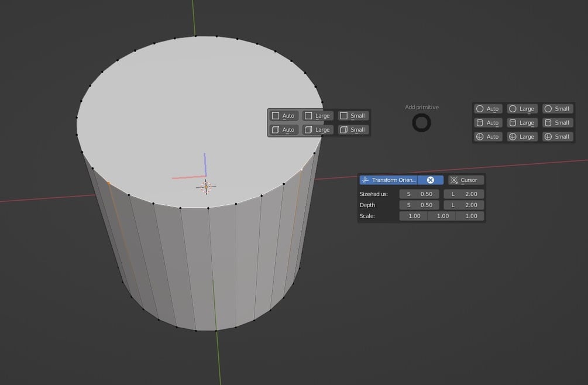This screenshot has height=385, width=588.
Task: Click the 'Size/radius:' label
Action: (373, 194)
